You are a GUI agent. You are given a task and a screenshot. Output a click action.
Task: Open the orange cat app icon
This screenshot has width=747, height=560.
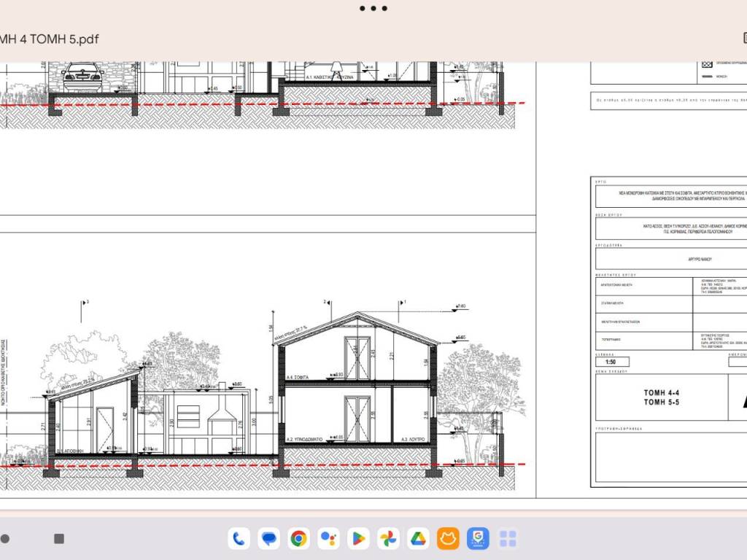coord(448,539)
